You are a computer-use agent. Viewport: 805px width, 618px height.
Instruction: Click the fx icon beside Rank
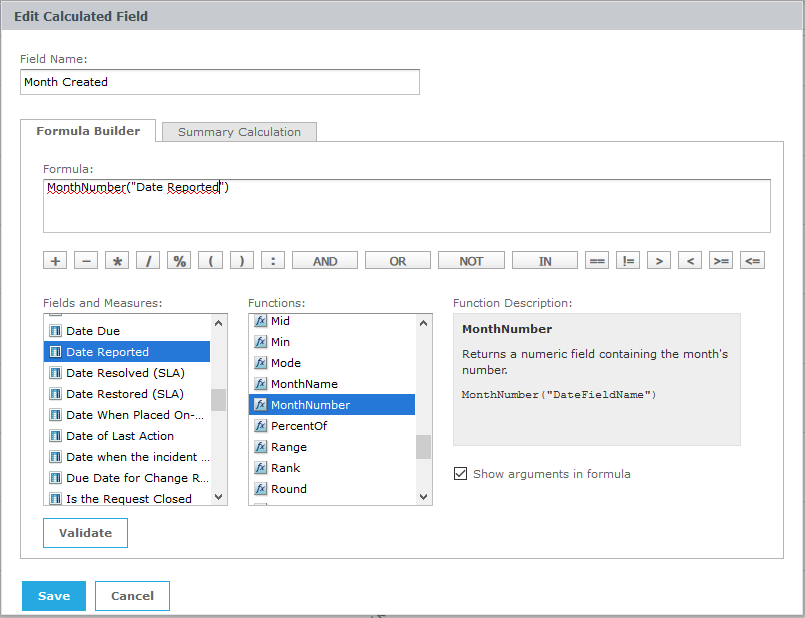260,468
